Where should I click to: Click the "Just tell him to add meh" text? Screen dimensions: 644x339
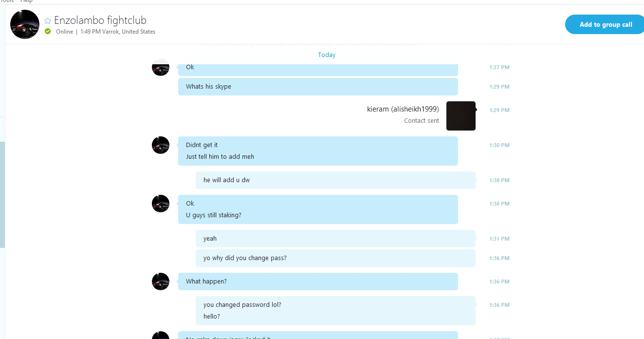pyautogui.click(x=220, y=157)
